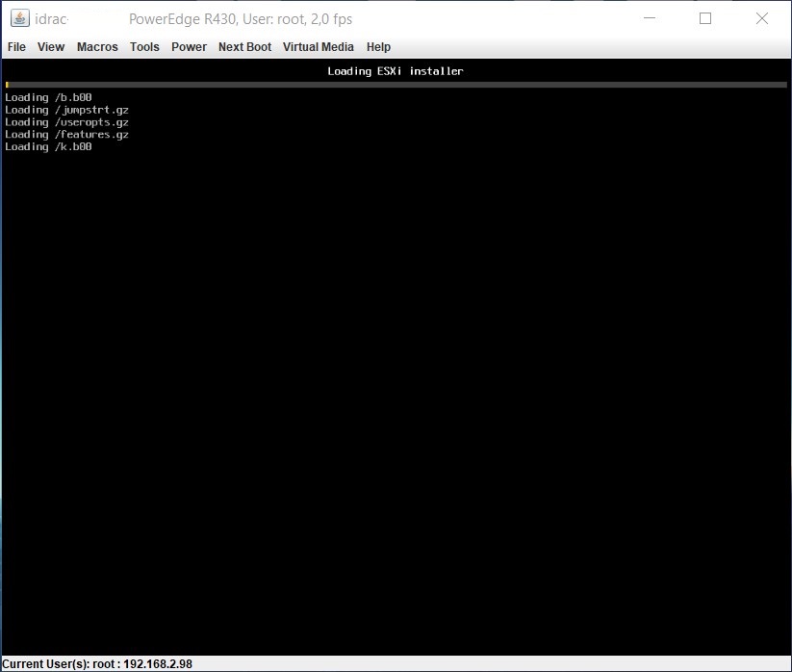This screenshot has height=672, width=792.
Task: Click the 'Loading /useropts.gz' line
Action: pos(66,122)
